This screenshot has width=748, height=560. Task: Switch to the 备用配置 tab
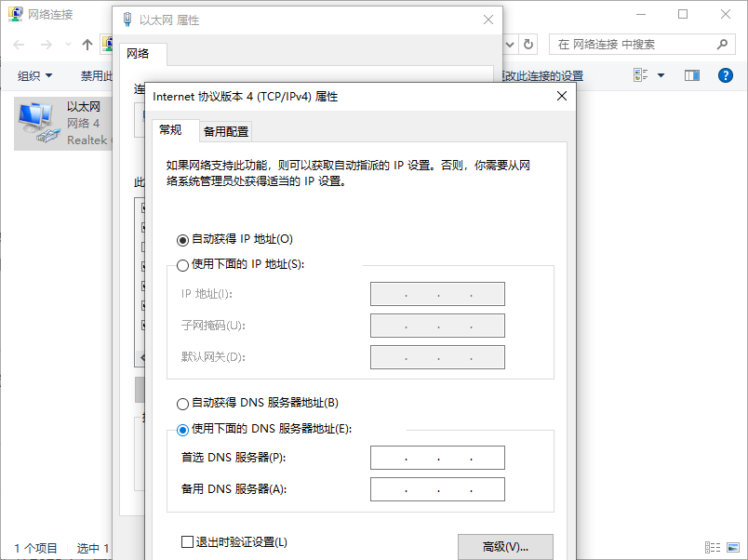(227, 130)
